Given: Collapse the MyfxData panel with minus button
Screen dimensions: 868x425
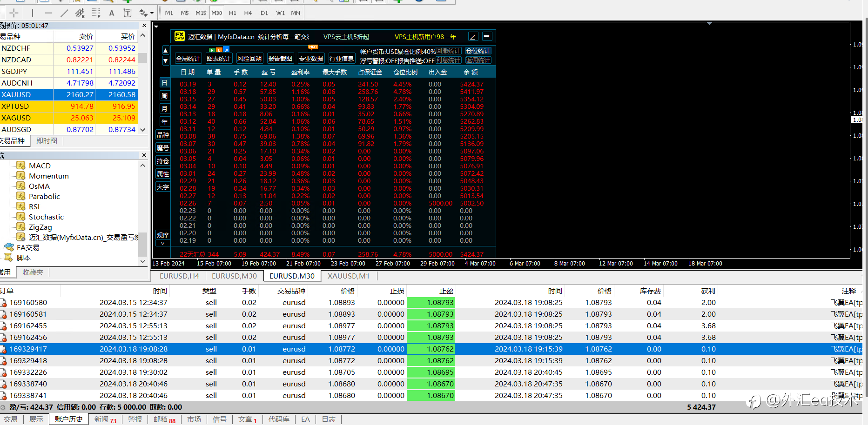Looking at the screenshot, I should click(x=487, y=36).
